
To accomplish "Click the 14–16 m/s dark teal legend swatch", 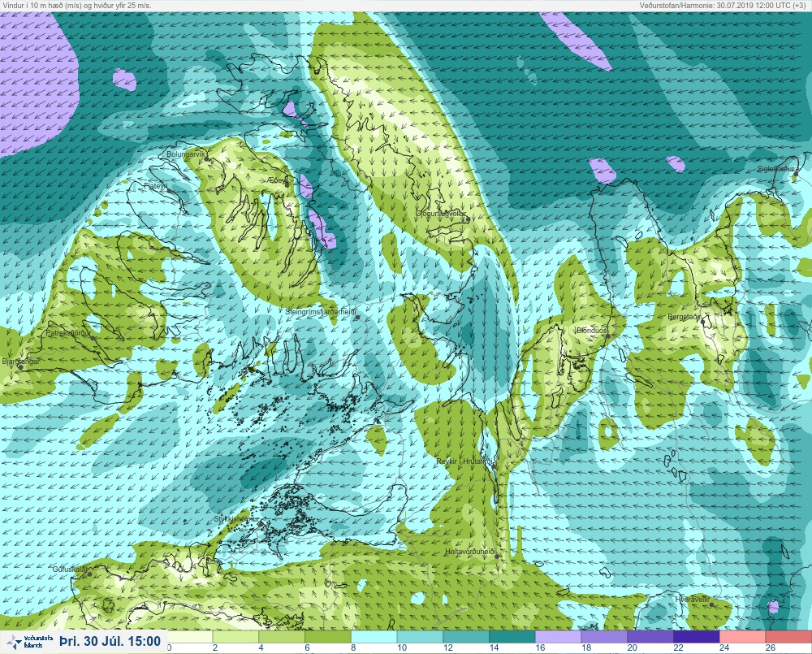I will (x=512, y=636).
